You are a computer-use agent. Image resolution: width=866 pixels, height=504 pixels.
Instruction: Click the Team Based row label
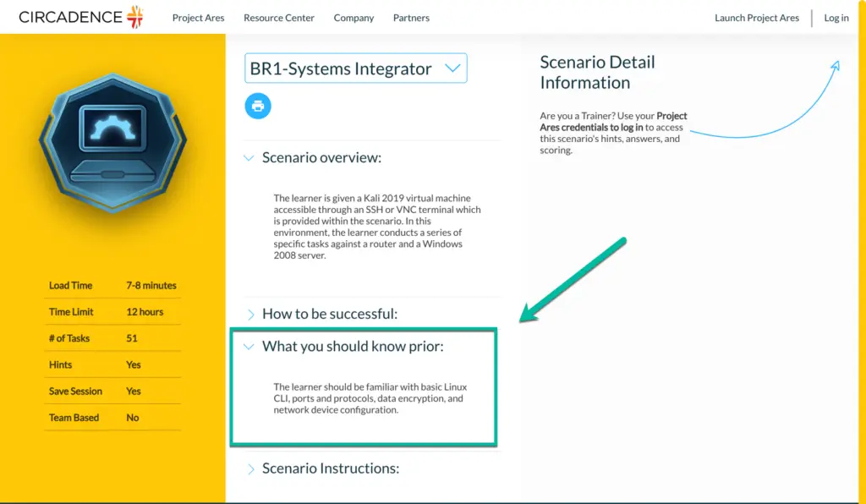tap(74, 418)
